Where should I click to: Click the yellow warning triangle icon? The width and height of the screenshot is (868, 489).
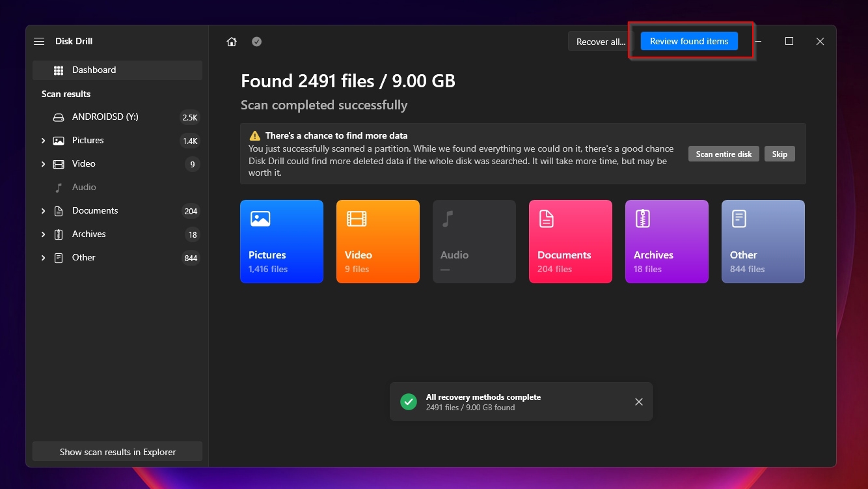click(255, 136)
